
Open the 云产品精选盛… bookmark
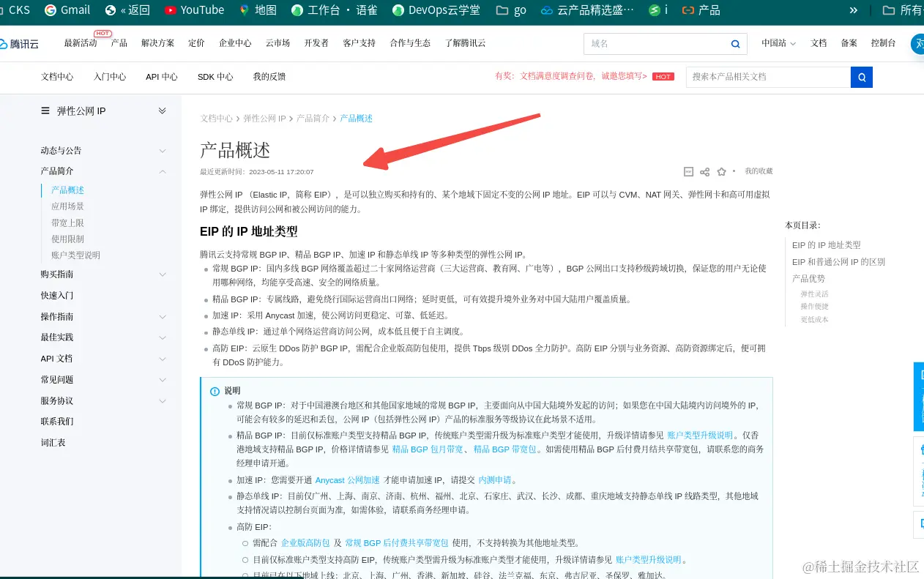587,10
